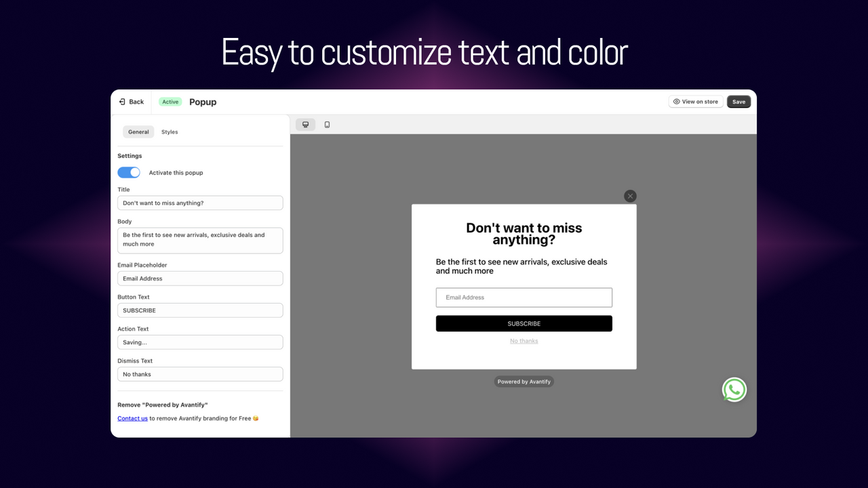The width and height of the screenshot is (868, 488).
Task: Click the Email Address field in popup preview
Action: [524, 298]
